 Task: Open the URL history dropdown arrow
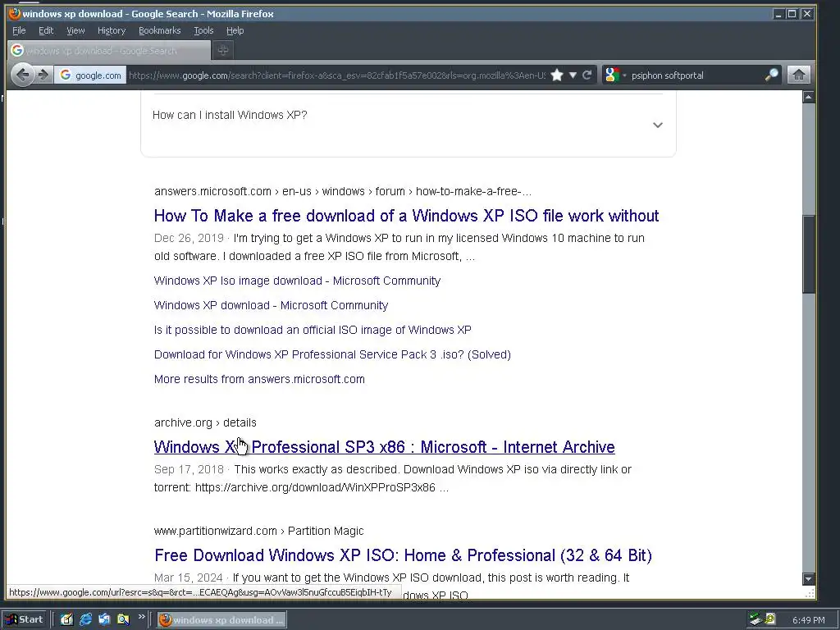(573, 75)
